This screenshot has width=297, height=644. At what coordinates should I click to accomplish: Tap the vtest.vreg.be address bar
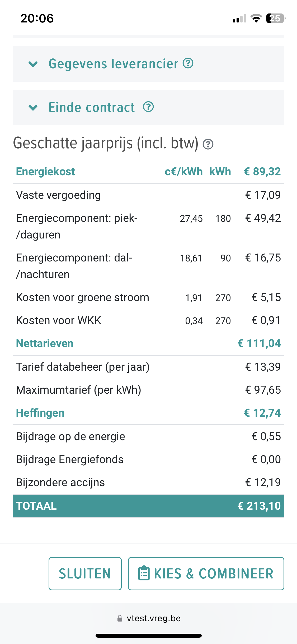click(x=154, y=618)
